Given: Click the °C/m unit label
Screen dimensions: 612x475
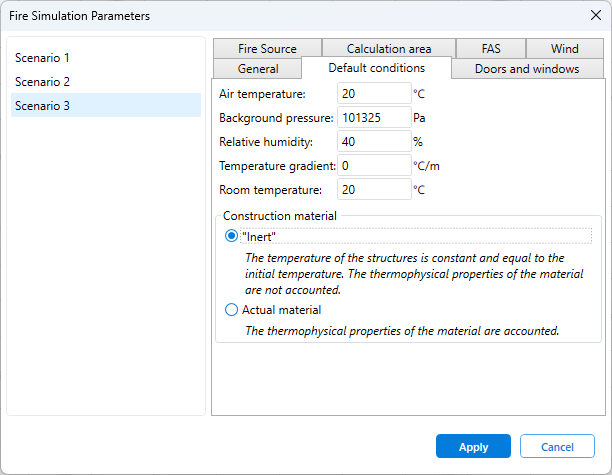Looking at the screenshot, I should pyautogui.click(x=426, y=166).
